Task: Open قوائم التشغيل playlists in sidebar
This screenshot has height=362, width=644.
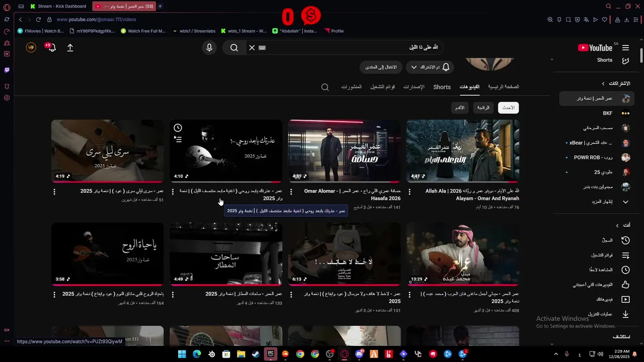Action: 597,255
